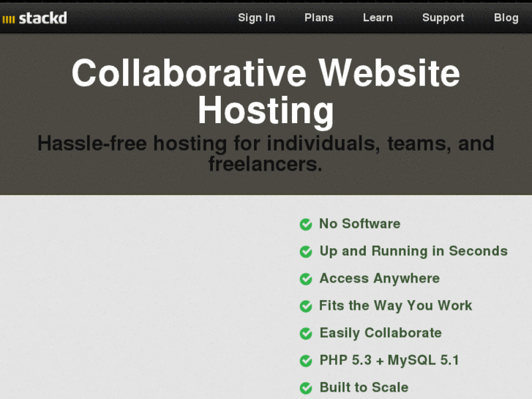The height and width of the screenshot is (399, 532).
Task: Click the check icon beside PHP 5.3
Action: point(306,361)
